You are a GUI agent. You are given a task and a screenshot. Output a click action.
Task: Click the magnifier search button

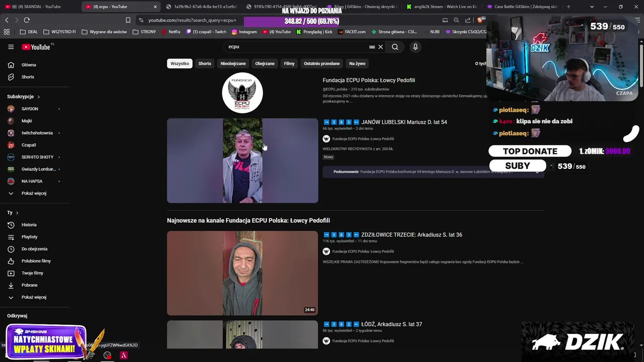(395, 47)
